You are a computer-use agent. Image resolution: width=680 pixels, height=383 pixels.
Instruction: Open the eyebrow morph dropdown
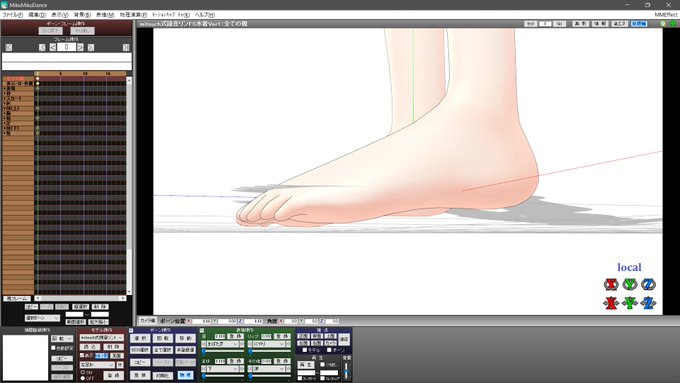222,369
